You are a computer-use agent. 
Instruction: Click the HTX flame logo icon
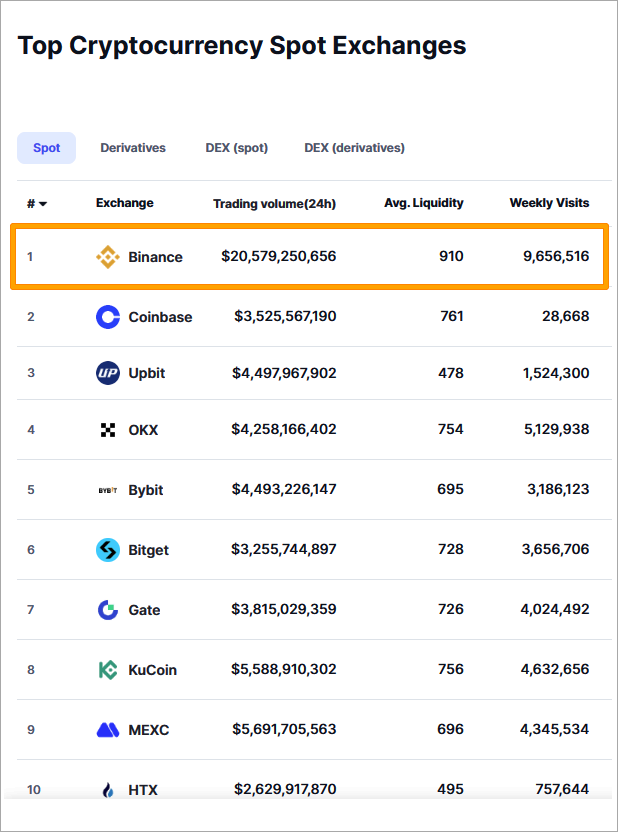[x=108, y=790]
